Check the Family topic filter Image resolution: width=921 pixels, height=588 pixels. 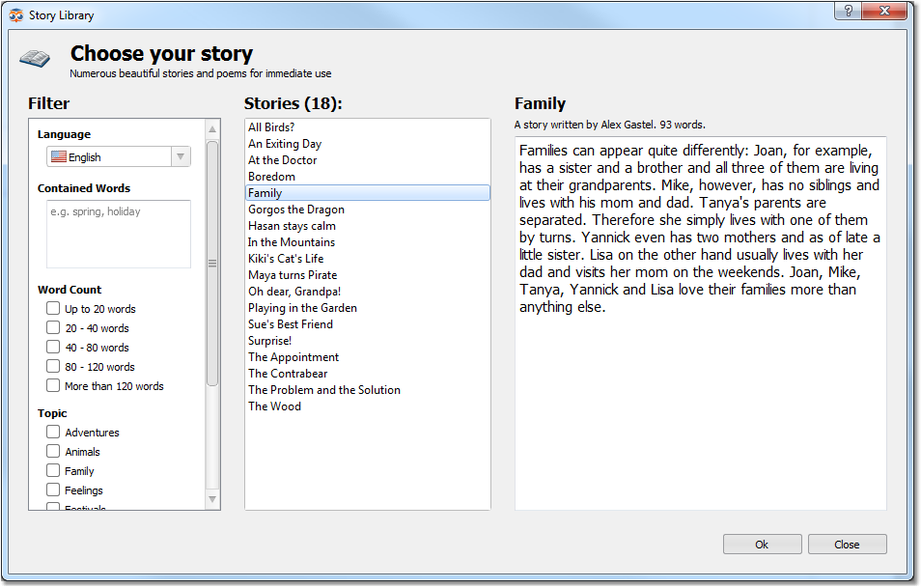[55, 470]
